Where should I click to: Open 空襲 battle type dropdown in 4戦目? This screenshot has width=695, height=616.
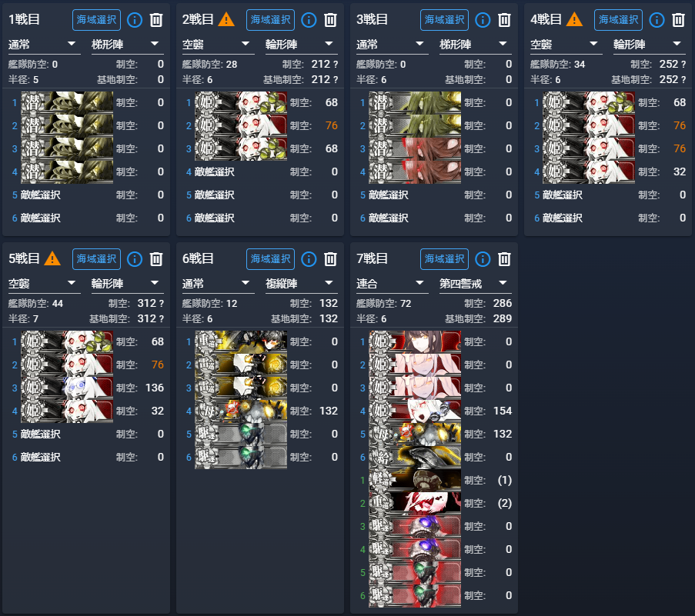coord(566,45)
